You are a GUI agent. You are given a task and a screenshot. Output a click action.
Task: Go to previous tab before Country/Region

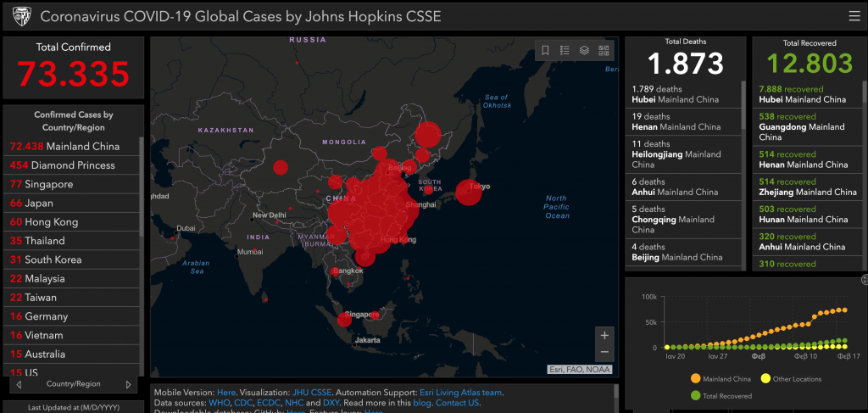[19, 384]
